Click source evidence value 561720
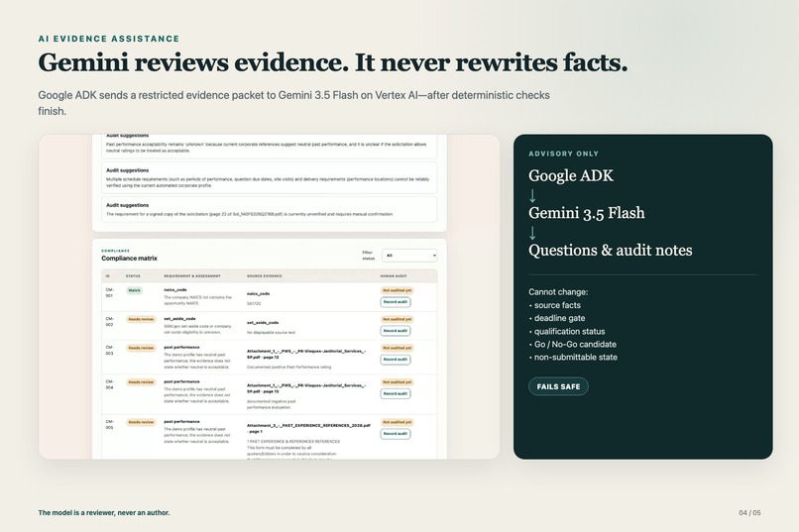Screen dimensions: 799x532 [x=254, y=303]
